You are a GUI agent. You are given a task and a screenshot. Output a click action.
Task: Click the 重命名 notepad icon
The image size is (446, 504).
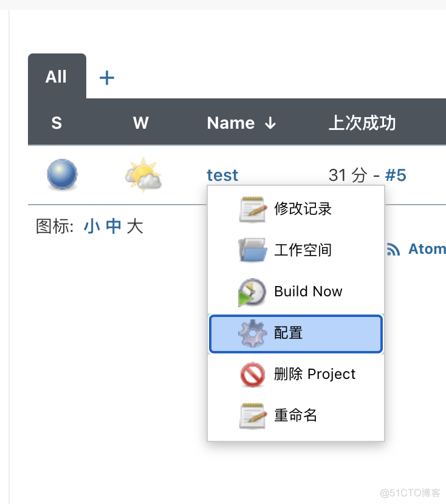(252, 415)
